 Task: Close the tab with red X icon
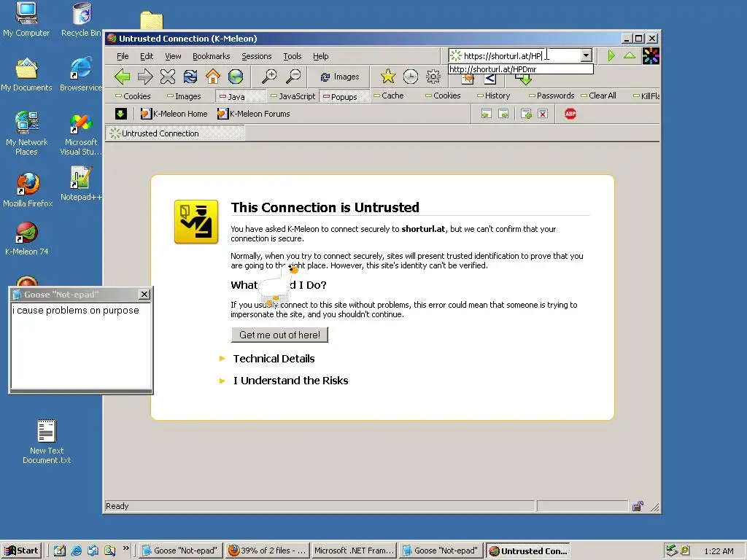point(543,114)
